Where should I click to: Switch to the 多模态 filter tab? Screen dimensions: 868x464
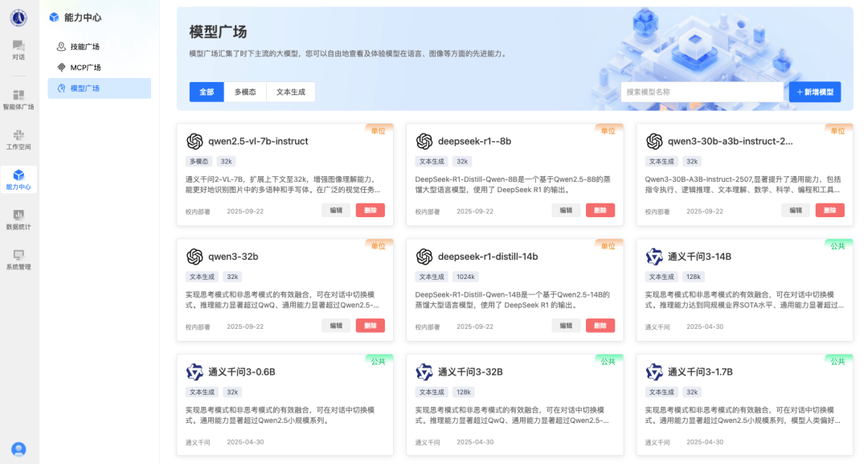point(245,92)
